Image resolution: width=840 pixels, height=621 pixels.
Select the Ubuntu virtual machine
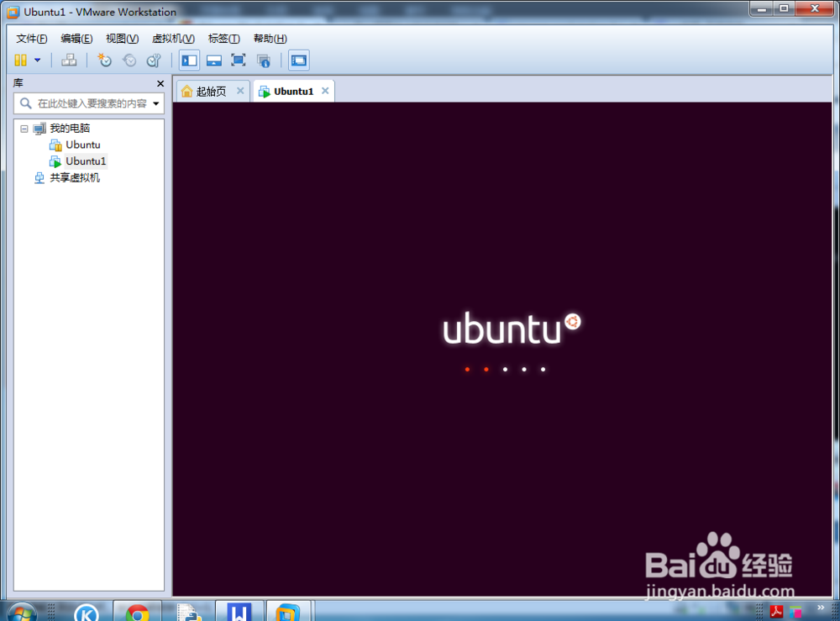pyautogui.click(x=82, y=145)
